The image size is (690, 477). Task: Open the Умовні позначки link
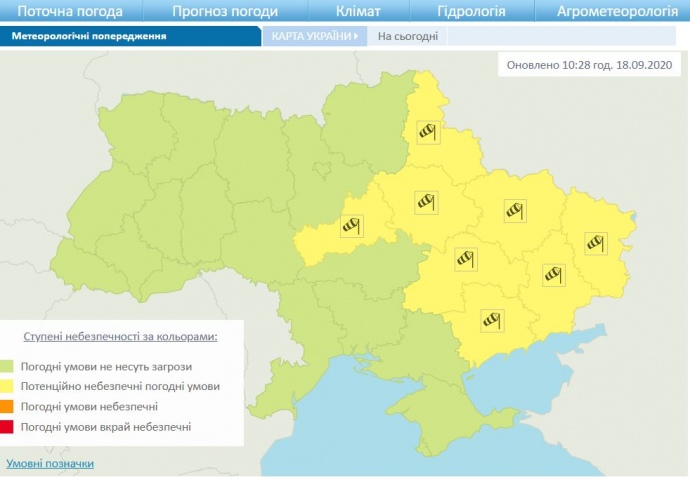[x=50, y=463]
